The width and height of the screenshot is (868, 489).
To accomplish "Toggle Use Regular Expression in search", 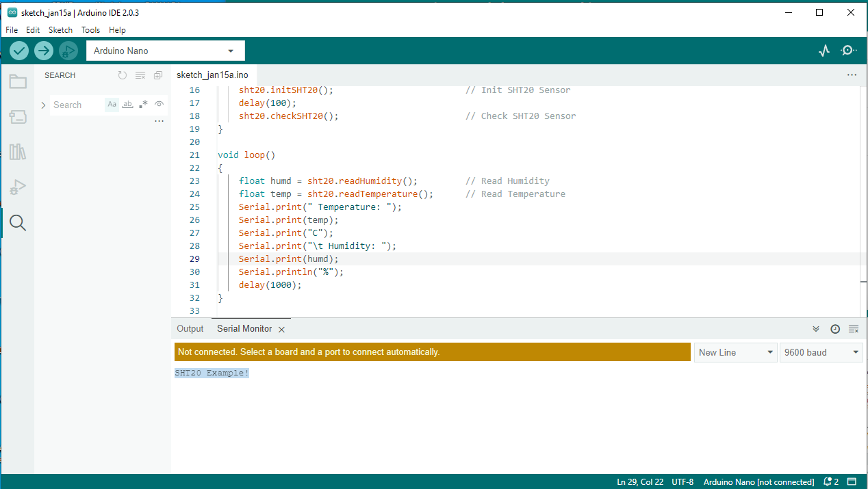I will click(143, 105).
